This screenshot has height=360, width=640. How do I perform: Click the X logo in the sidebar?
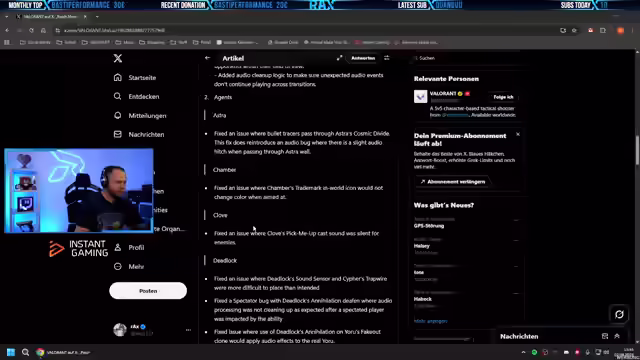click(118, 58)
